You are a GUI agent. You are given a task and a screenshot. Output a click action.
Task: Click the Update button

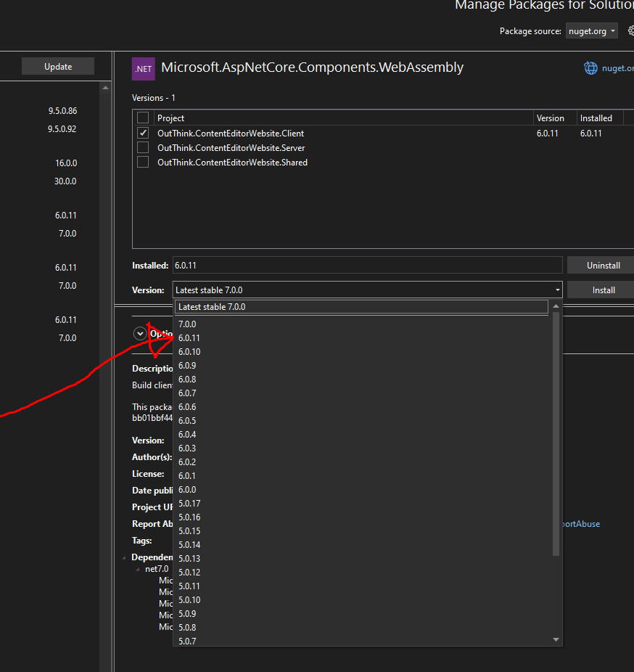point(57,66)
